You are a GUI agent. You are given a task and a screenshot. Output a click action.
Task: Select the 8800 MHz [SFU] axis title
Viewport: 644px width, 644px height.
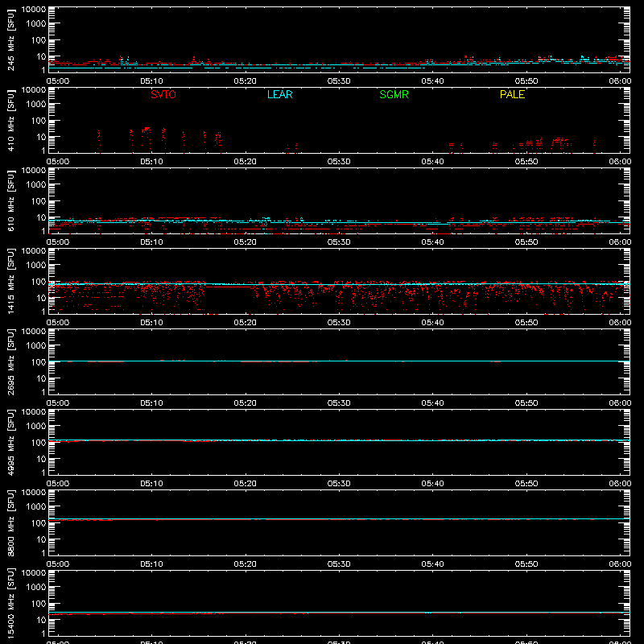tap(10, 522)
